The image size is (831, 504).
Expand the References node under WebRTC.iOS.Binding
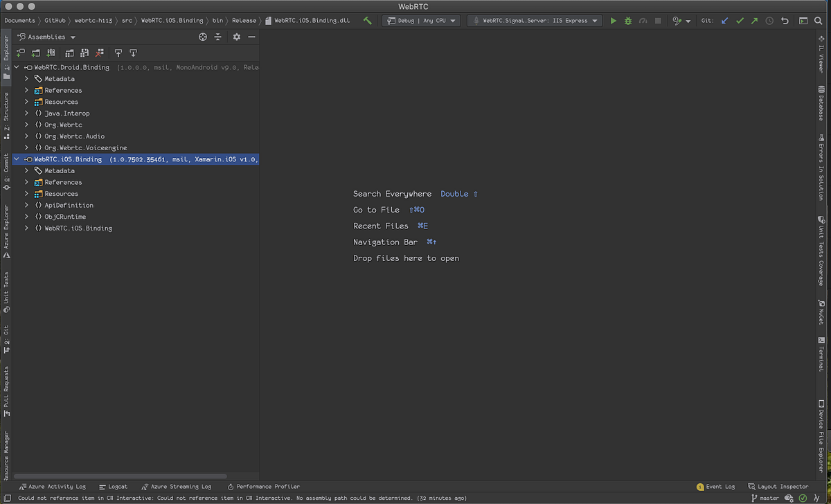point(26,182)
